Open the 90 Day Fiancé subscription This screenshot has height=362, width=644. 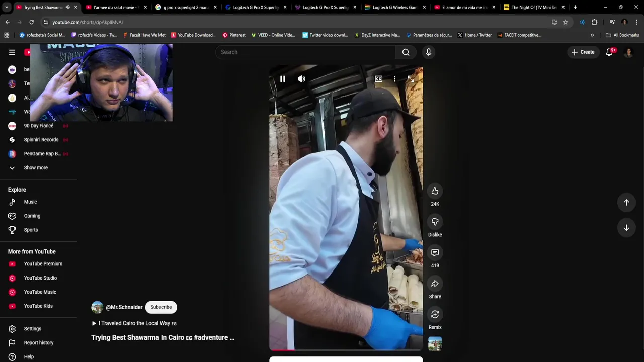tap(39, 126)
